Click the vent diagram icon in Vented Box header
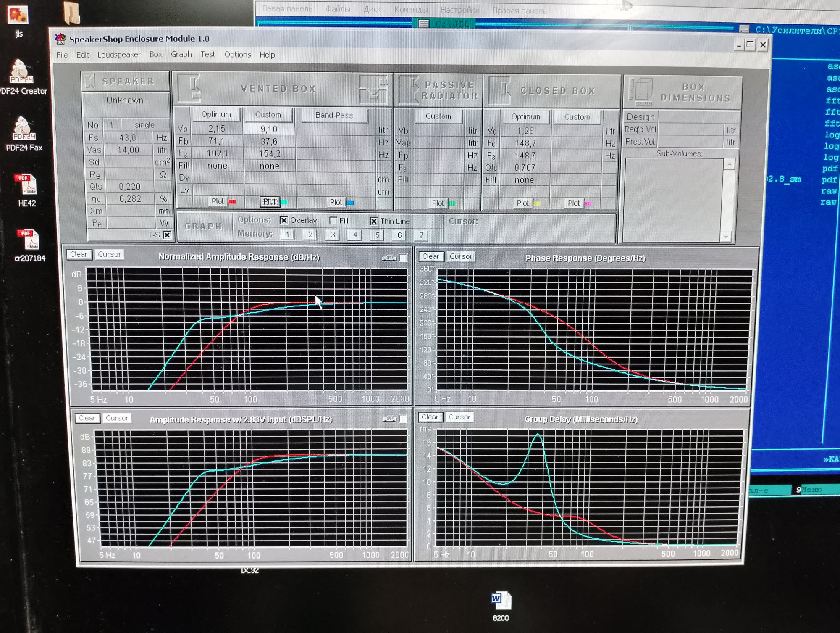Viewport: 840px width, 633px height. (x=373, y=90)
